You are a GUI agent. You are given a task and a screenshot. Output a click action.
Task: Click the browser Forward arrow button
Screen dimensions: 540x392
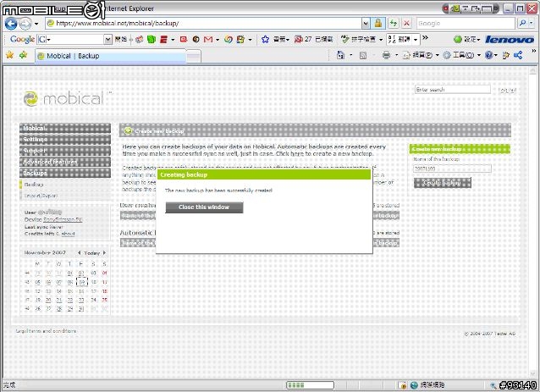pyautogui.click(x=25, y=24)
